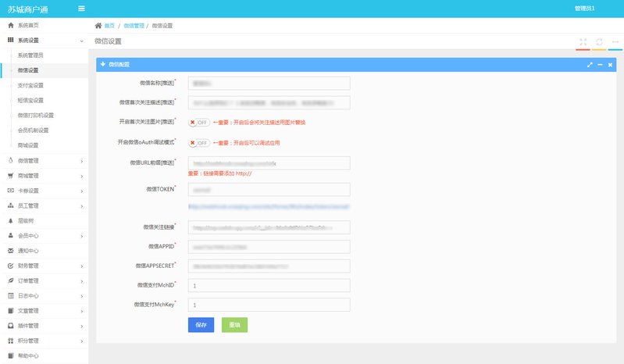The width and height of the screenshot is (624, 364).
Task: Click the home icon in breadcrumb
Action: pos(98,26)
